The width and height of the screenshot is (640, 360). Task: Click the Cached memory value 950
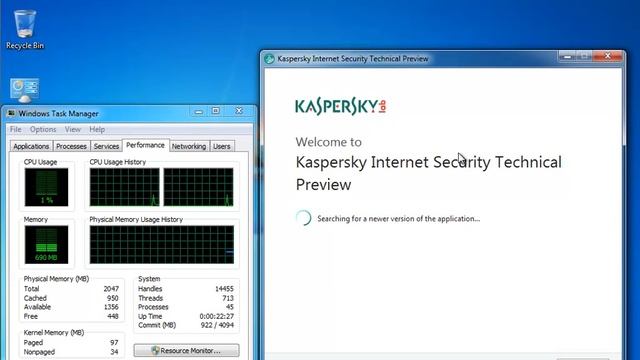pos(113,298)
